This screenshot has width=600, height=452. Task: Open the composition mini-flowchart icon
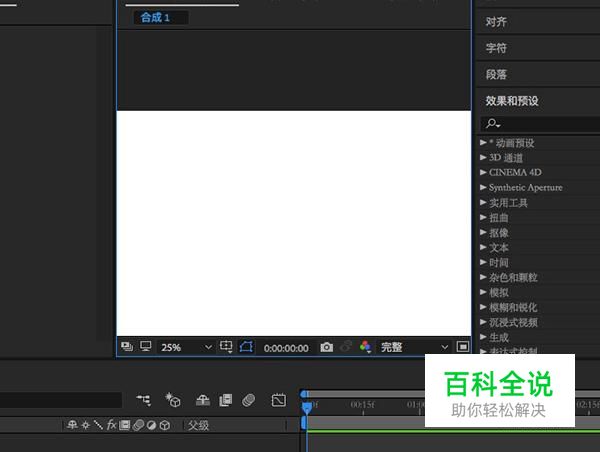pyautogui.click(x=144, y=400)
